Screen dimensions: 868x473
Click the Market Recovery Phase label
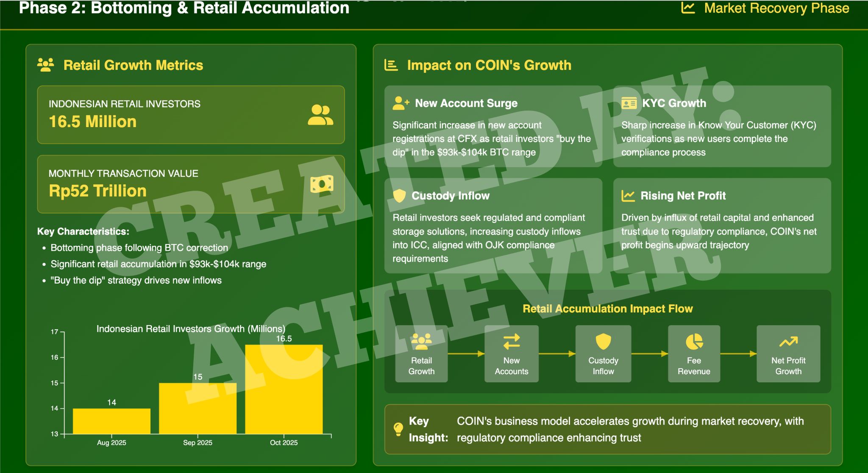(x=776, y=8)
